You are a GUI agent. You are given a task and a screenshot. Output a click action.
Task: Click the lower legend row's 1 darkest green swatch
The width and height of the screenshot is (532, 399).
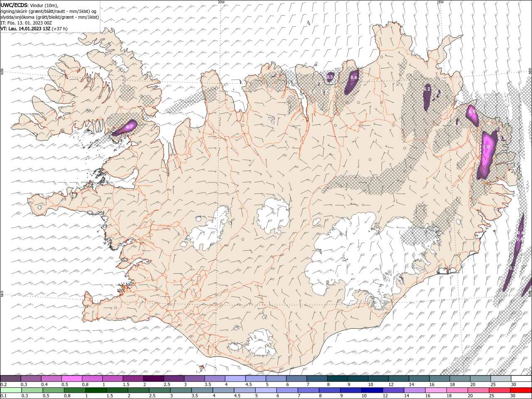(x=96, y=390)
